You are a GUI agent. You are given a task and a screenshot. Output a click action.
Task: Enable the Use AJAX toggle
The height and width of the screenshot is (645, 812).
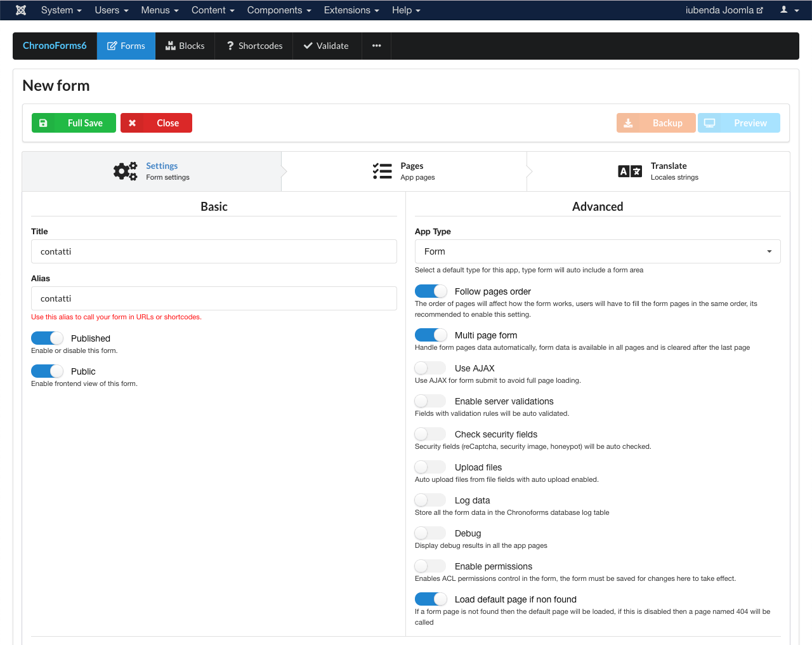pos(429,368)
